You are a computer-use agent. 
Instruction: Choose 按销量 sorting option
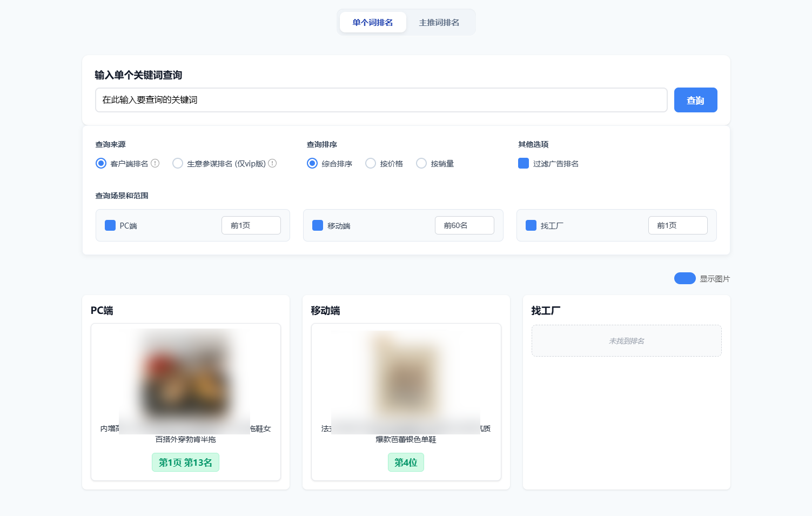421,163
